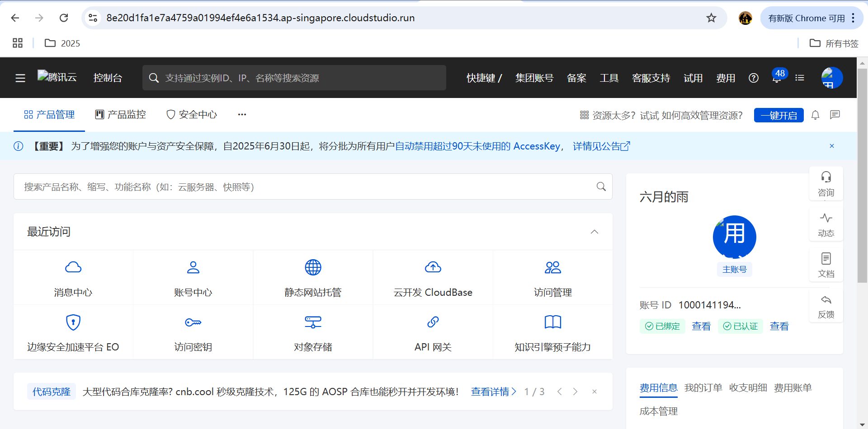Open 快捷键 shortcut menu
This screenshot has width=868, height=429.
click(484, 78)
